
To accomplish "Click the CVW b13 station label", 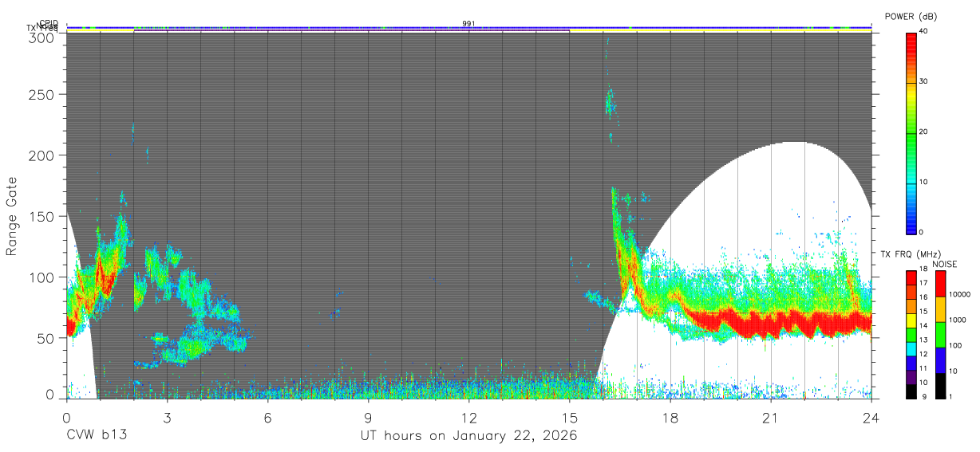I will [x=97, y=435].
